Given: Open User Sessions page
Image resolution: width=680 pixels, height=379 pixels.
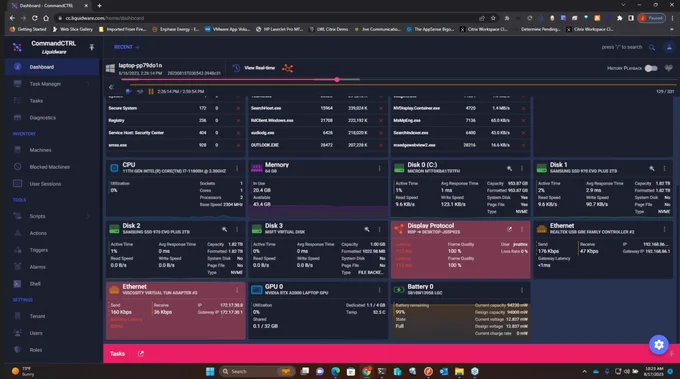Looking at the screenshot, I should pyautogui.click(x=45, y=184).
